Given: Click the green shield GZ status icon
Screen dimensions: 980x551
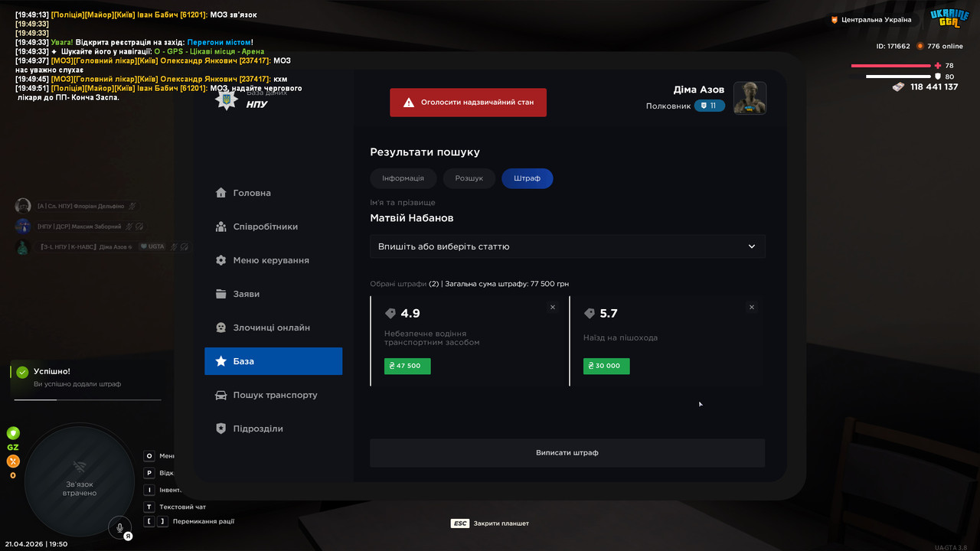Looking at the screenshot, I should pyautogui.click(x=13, y=433).
